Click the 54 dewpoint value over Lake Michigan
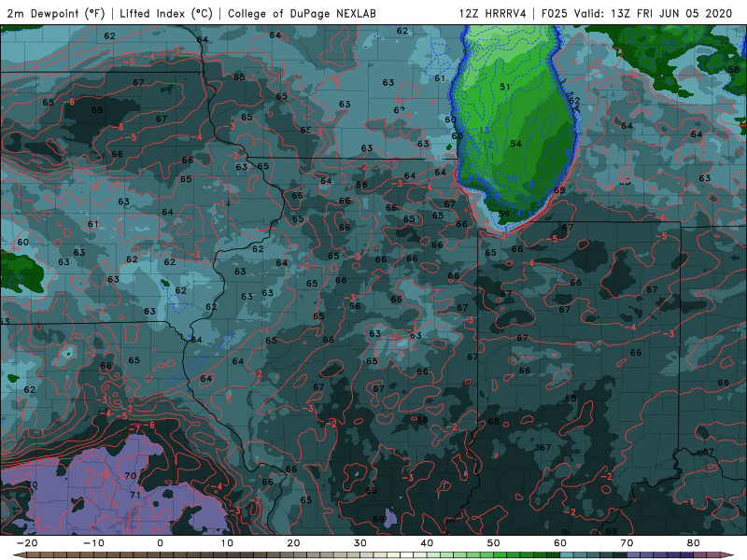 [515, 144]
